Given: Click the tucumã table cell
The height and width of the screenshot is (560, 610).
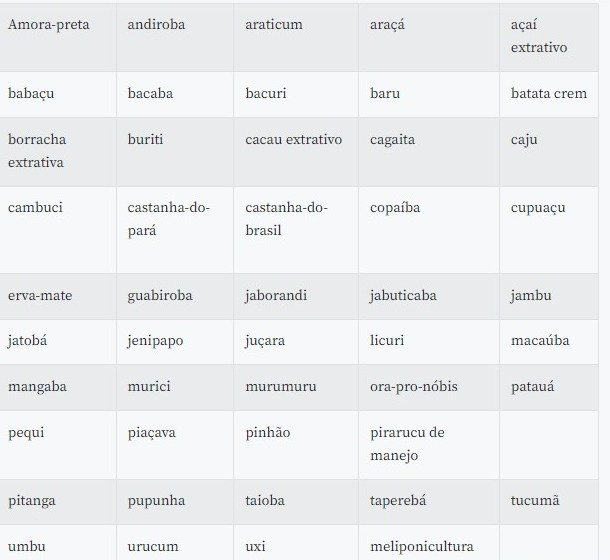Looking at the screenshot, I should click(x=549, y=502).
